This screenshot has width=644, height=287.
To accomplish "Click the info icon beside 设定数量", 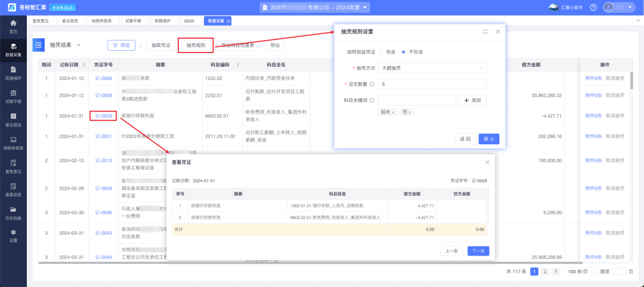I will point(371,84).
